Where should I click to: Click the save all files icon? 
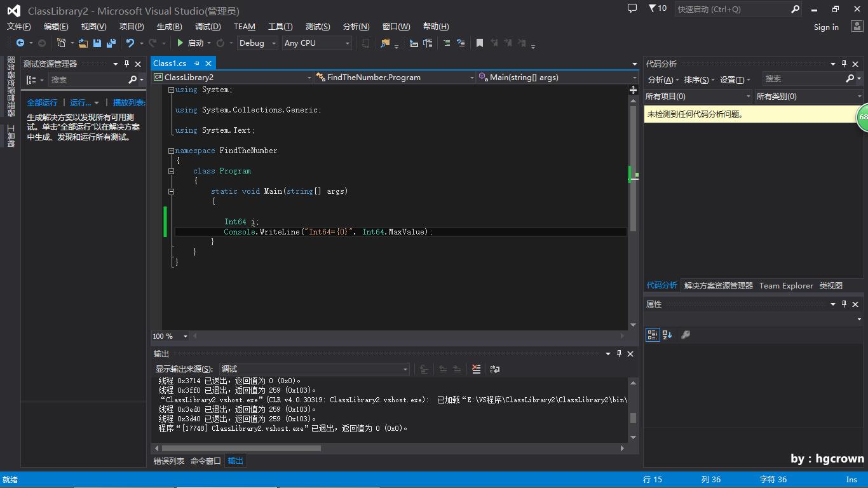tap(111, 43)
